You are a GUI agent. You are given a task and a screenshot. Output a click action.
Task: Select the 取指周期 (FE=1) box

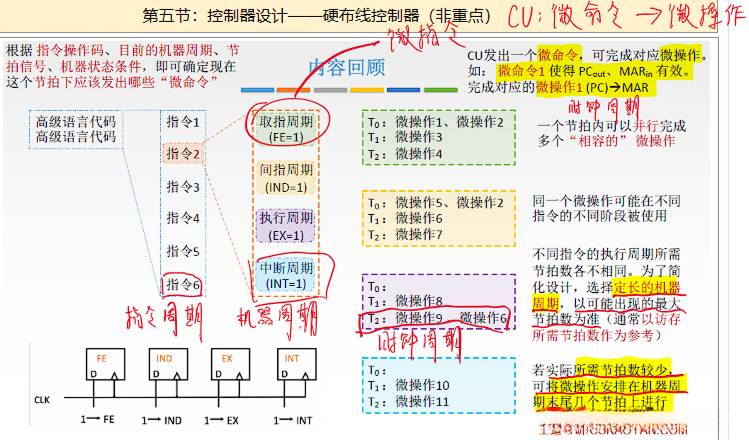click(x=286, y=129)
